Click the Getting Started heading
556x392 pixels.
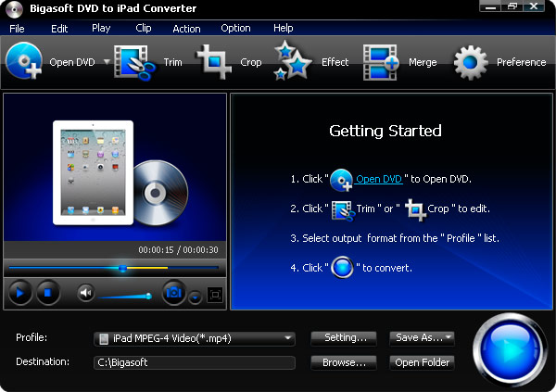[x=385, y=131]
